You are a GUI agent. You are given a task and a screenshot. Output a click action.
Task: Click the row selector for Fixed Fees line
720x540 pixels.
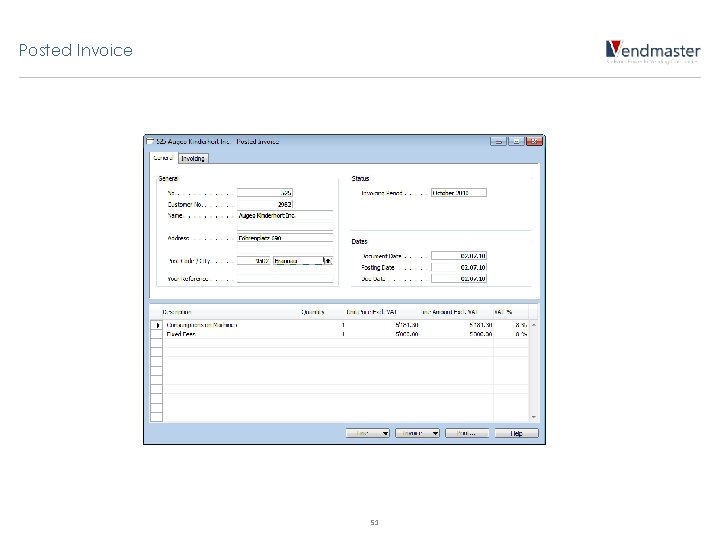[x=157, y=334]
